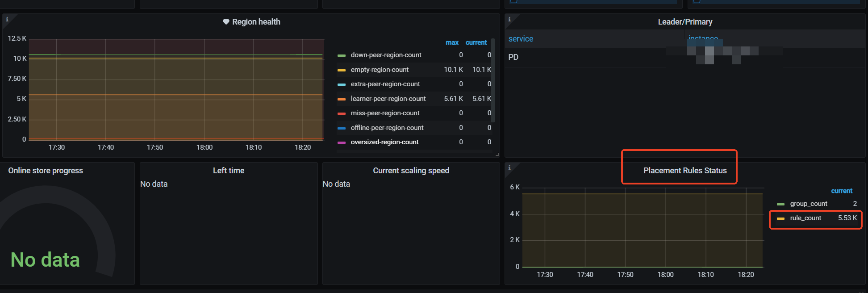Click the Region health legend vertical scrollbar
Screen dimensions: 868x293
[x=493, y=80]
